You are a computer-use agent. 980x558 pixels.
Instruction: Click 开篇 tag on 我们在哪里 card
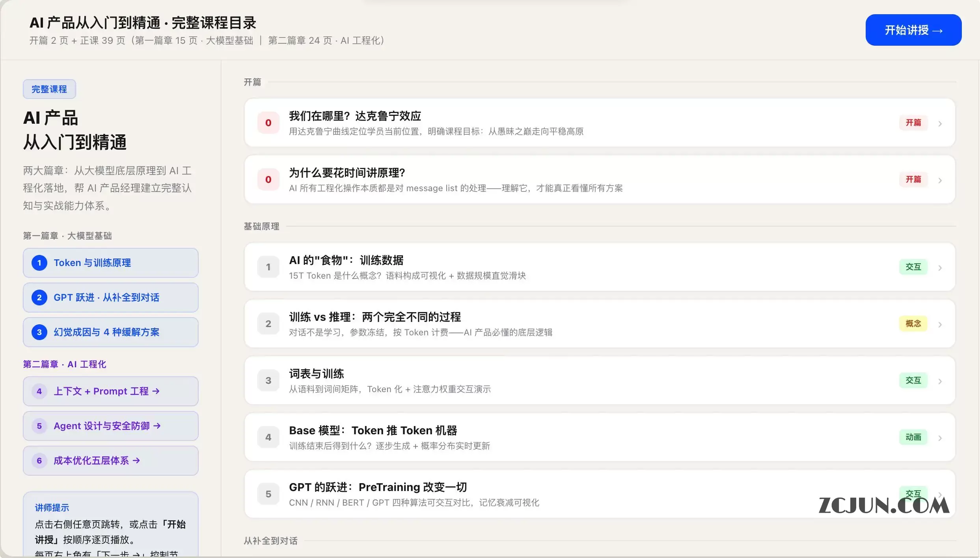point(913,123)
